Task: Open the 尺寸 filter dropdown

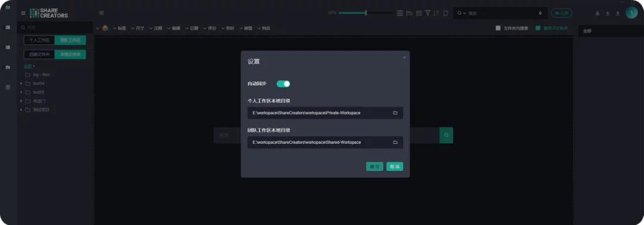Action: pyautogui.click(x=138, y=29)
